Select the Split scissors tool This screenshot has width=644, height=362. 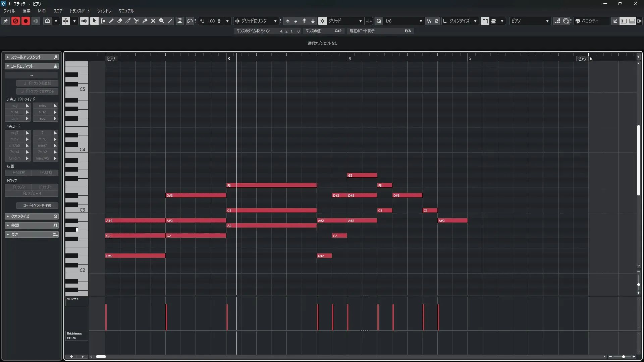137,21
